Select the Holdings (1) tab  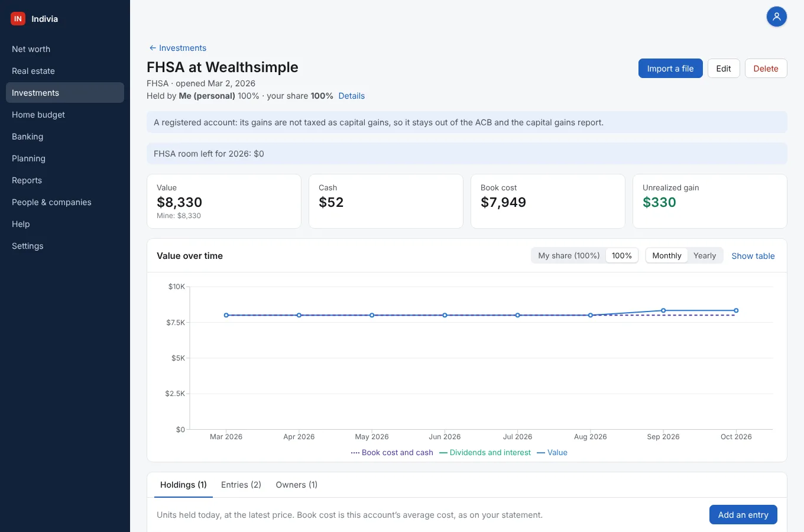(183, 485)
